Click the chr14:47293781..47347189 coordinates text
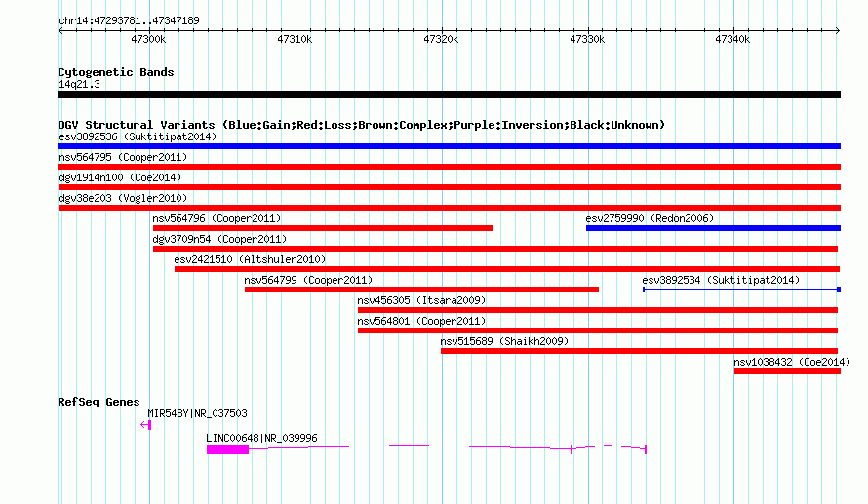Viewport: 868px width, 504px height. pos(129,21)
